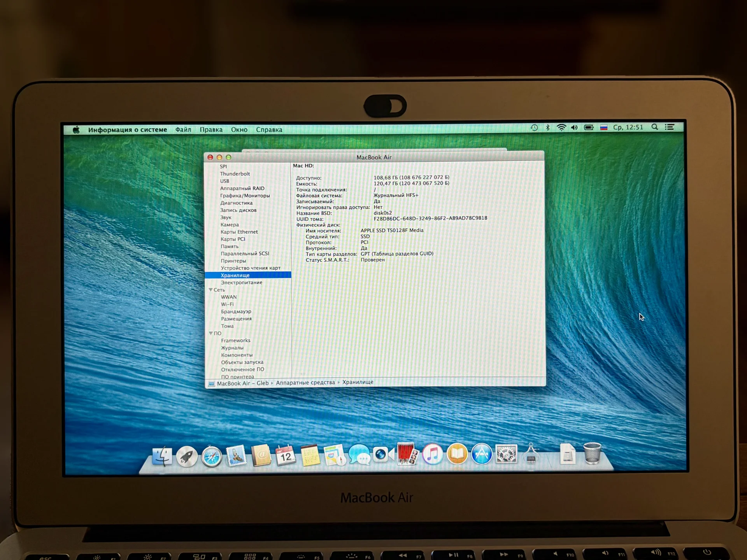Select WWAN under Сеть
This screenshot has height=560, width=747.
(229, 297)
